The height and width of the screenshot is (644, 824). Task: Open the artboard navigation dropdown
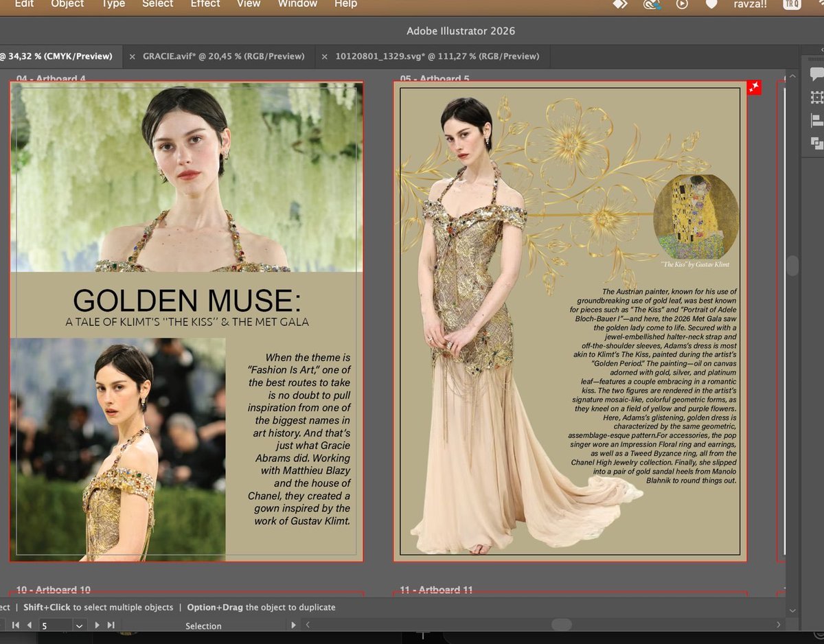coord(79,625)
